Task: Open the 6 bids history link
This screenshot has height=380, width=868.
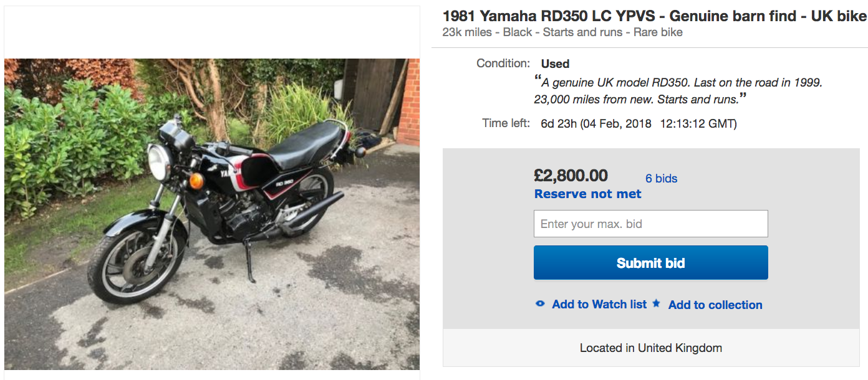Action: coord(661,178)
